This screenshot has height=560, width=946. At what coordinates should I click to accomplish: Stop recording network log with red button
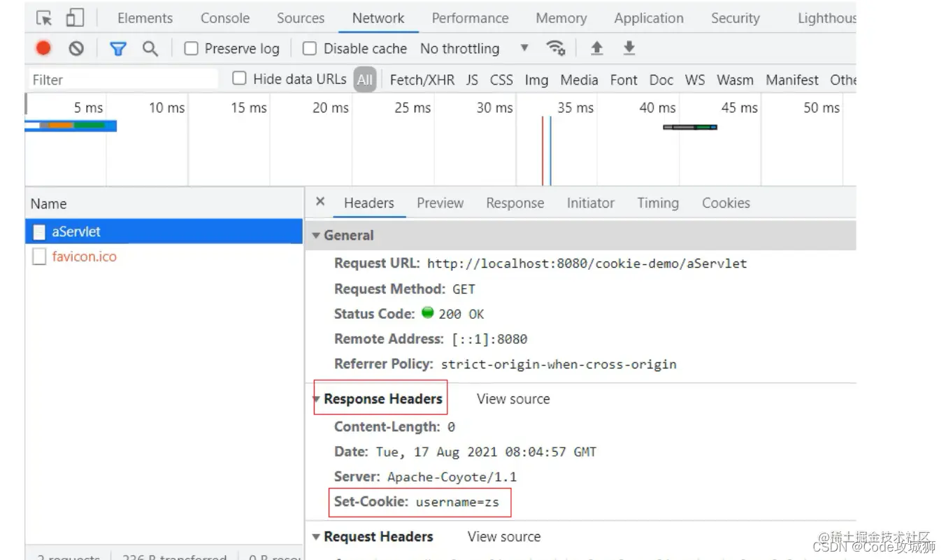tap(43, 48)
